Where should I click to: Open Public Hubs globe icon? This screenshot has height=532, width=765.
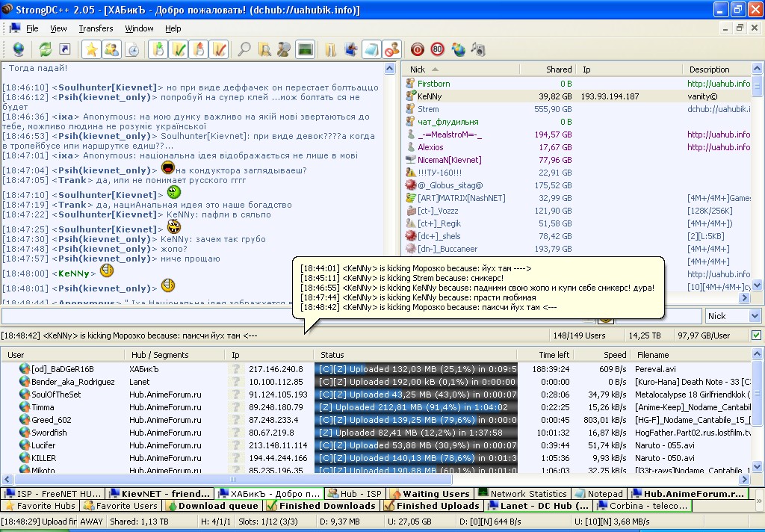coord(18,49)
